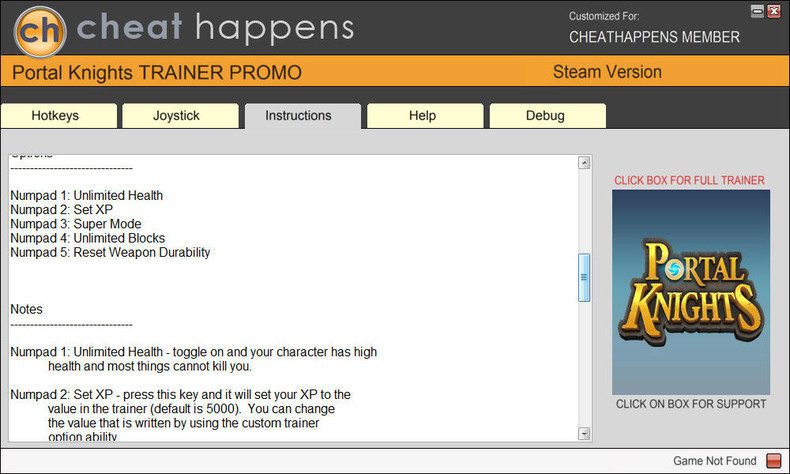Click the instructions scrollbar thumb
Viewport: 790px width, 474px height.
pyautogui.click(x=584, y=278)
